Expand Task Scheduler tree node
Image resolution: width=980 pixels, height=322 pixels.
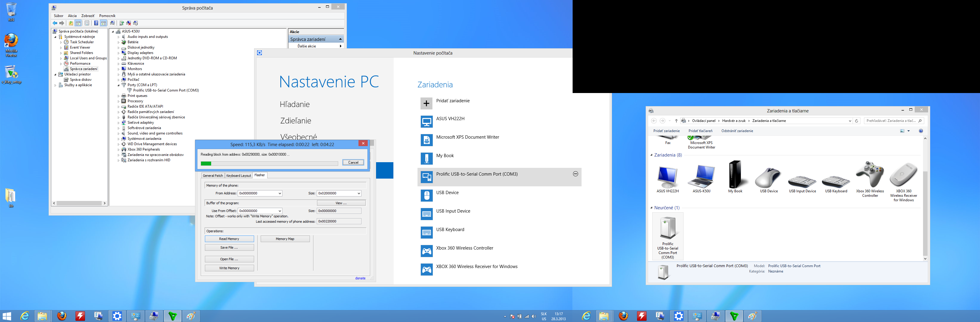(61, 42)
